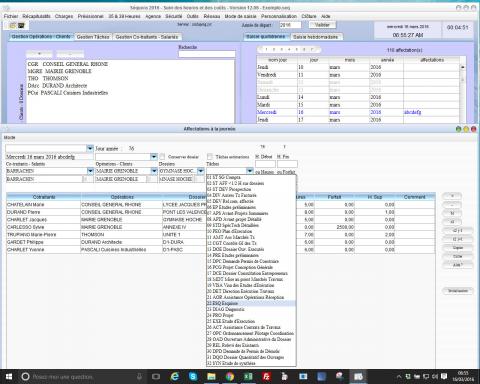
Task: Select THOMSON in client list
Action: [x=48, y=78]
